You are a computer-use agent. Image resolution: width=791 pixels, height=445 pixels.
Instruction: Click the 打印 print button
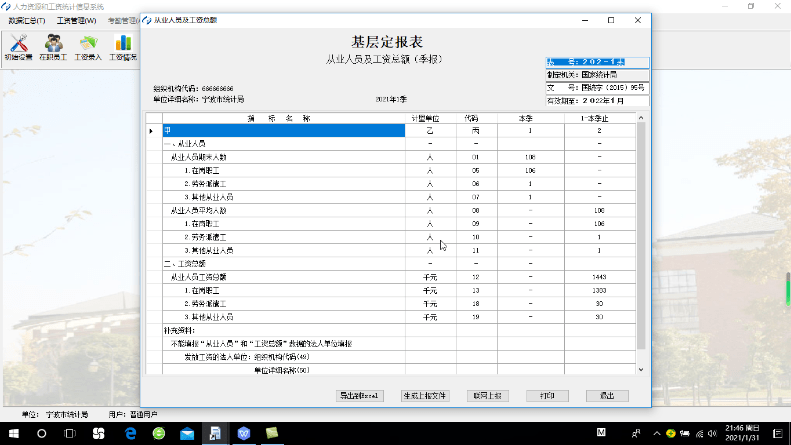click(x=547, y=395)
